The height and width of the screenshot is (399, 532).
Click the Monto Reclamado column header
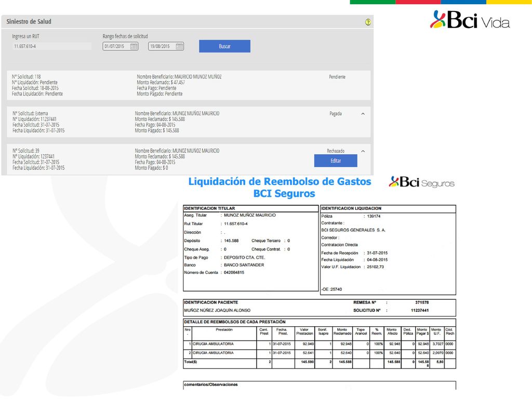pos(342,331)
